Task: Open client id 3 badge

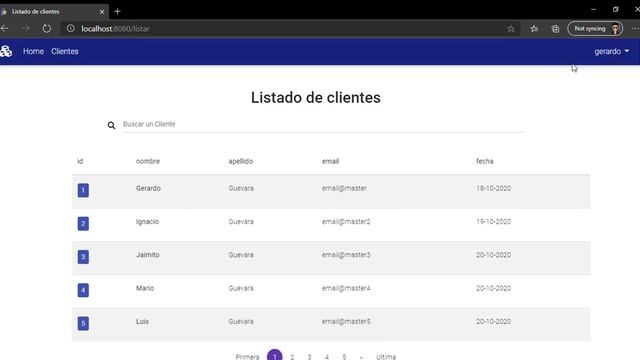Action: point(83,257)
